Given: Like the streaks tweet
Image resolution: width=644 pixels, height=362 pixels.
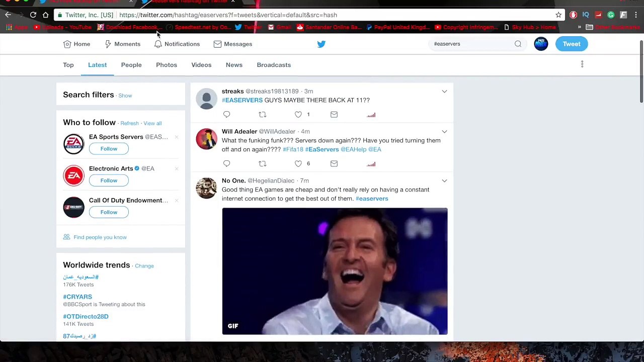Looking at the screenshot, I should pos(298,115).
